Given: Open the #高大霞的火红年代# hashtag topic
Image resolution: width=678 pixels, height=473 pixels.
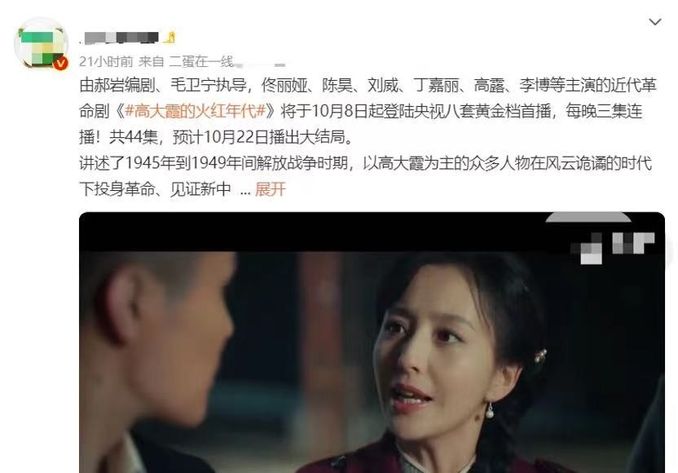Looking at the screenshot, I should click(195, 111).
